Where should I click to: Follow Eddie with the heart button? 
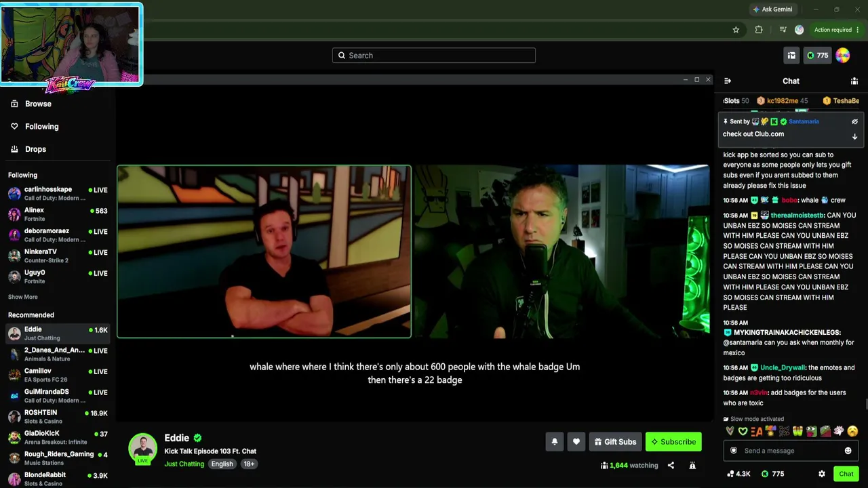(x=576, y=442)
